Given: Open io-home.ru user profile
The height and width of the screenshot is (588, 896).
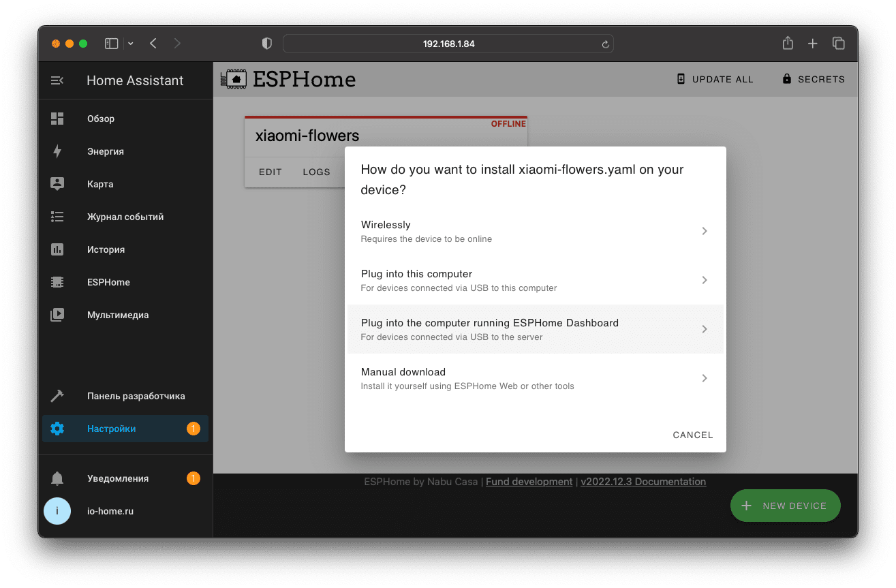Looking at the screenshot, I should pos(110,511).
